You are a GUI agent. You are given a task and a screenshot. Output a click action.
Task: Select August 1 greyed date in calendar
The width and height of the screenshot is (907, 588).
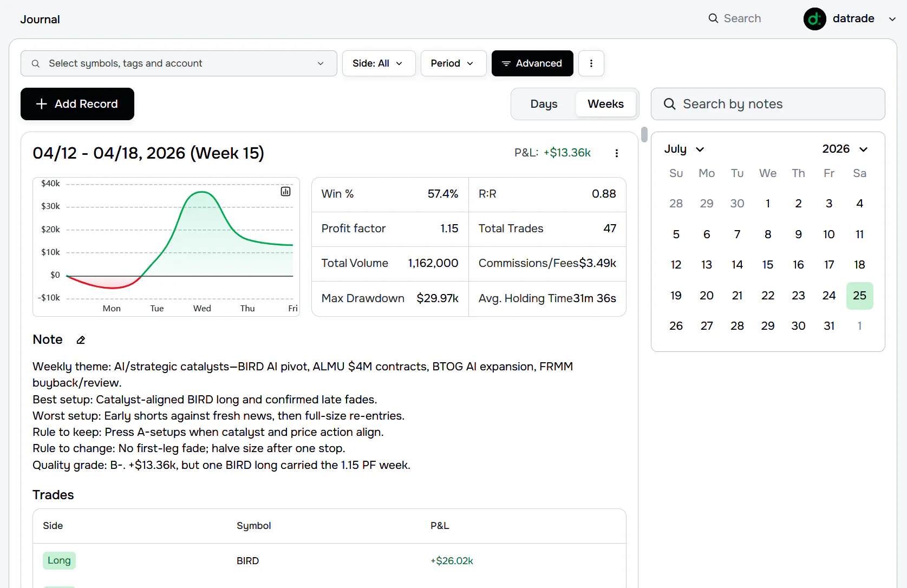point(859,326)
